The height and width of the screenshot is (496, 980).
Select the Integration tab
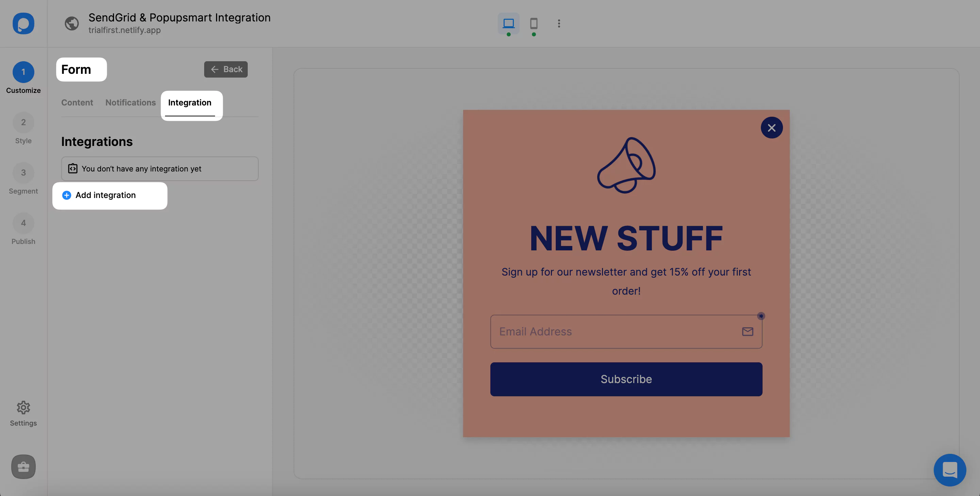pyautogui.click(x=189, y=102)
